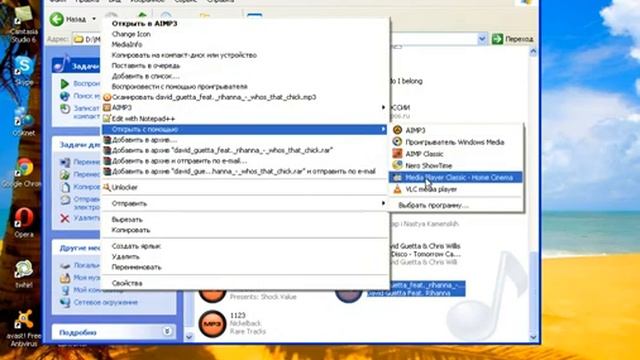Scan the david_guetta mp3 with avast
The image size is (640, 360).
click(x=244, y=97)
